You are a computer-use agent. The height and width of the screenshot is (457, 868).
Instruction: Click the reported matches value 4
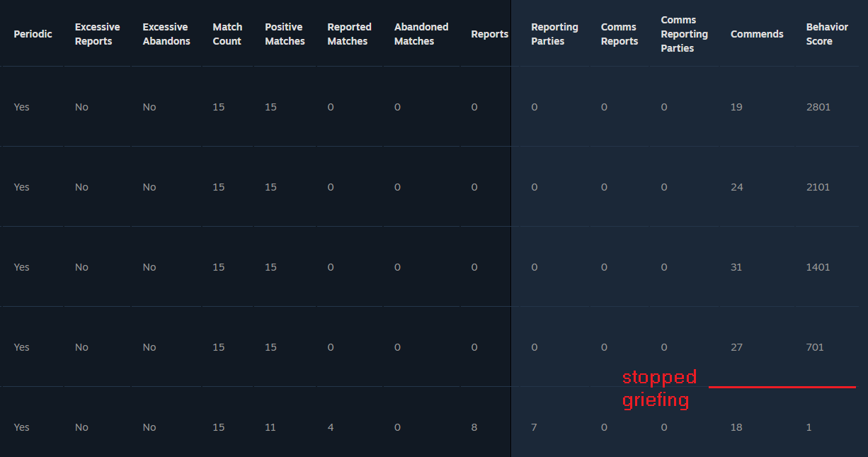coord(331,427)
